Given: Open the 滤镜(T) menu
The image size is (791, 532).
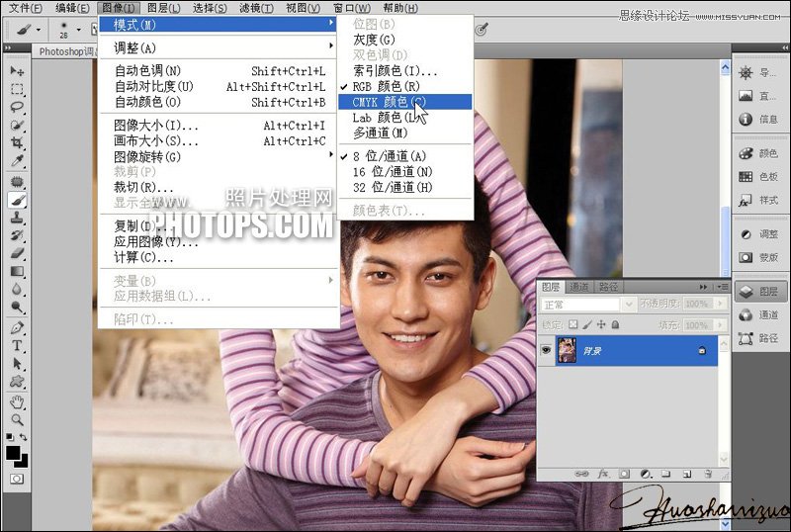Looking at the screenshot, I should [257, 8].
